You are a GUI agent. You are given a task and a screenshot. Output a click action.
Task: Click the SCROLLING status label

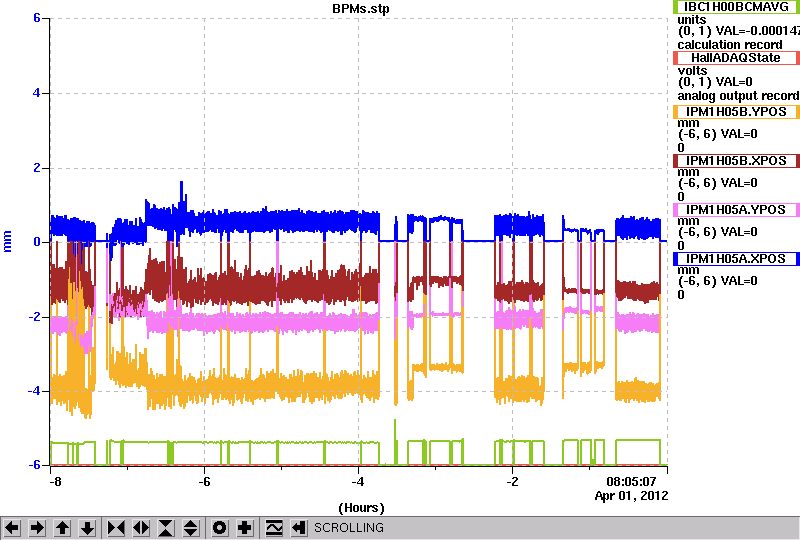pyautogui.click(x=348, y=528)
